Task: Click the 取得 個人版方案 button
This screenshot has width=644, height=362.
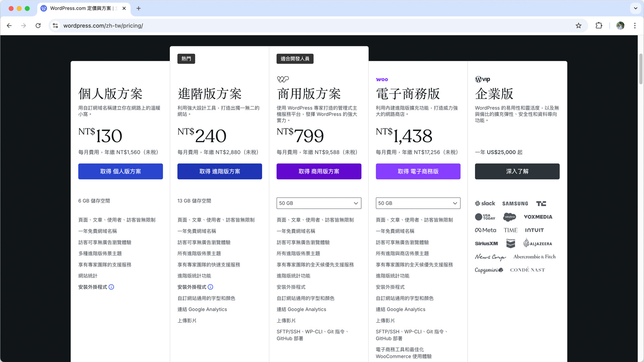Action: pos(120,171)
